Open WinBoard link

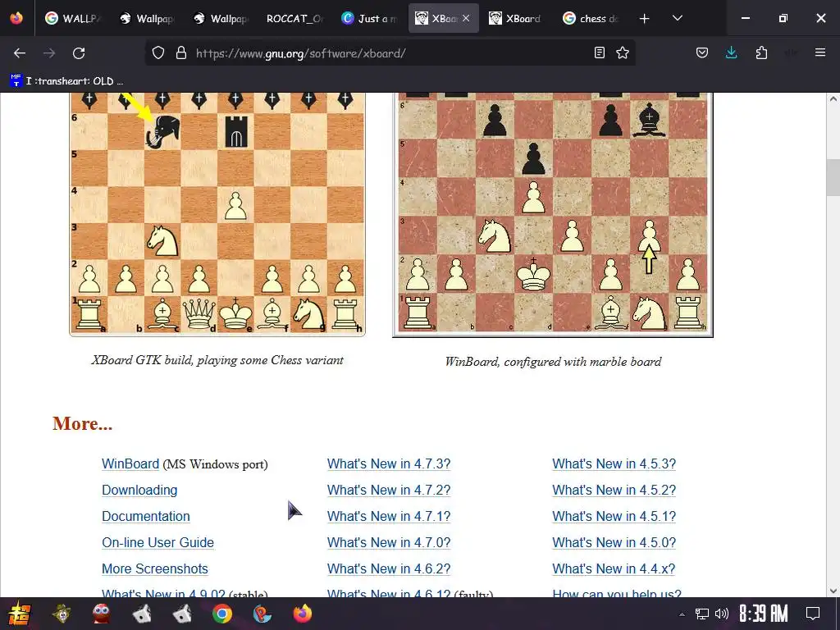[130, 464]
